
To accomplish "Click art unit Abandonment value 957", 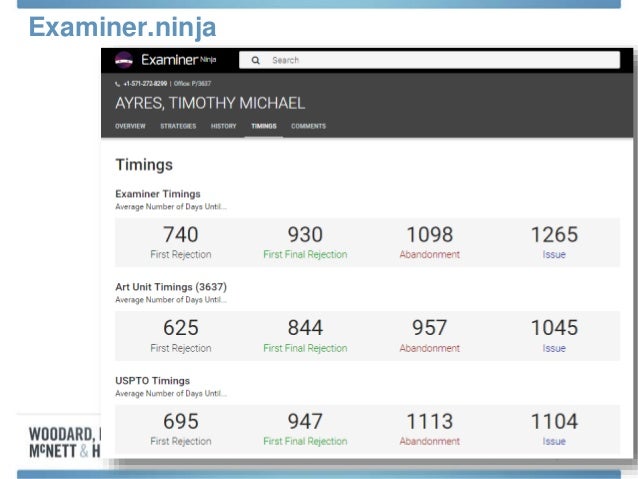I will point(430,328).
